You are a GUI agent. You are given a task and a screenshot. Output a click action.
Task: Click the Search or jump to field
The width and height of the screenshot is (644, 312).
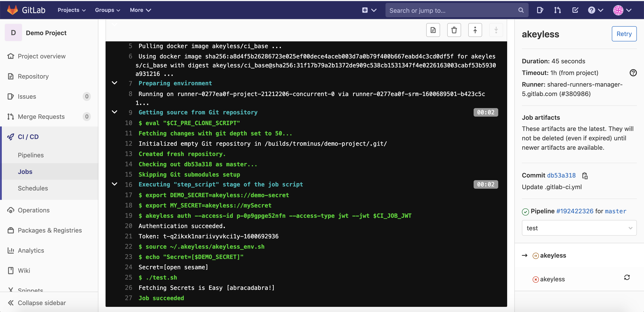453,11
